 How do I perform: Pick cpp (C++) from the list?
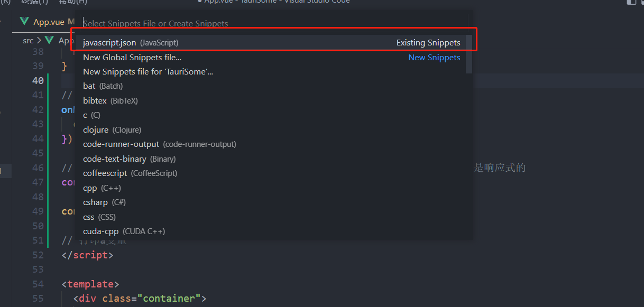(x=272, y=188)
